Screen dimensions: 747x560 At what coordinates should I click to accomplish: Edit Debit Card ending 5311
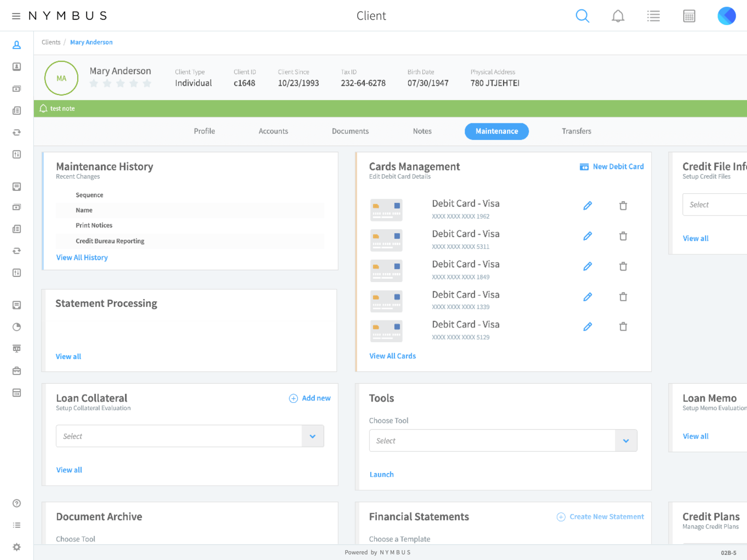point(588,236)
